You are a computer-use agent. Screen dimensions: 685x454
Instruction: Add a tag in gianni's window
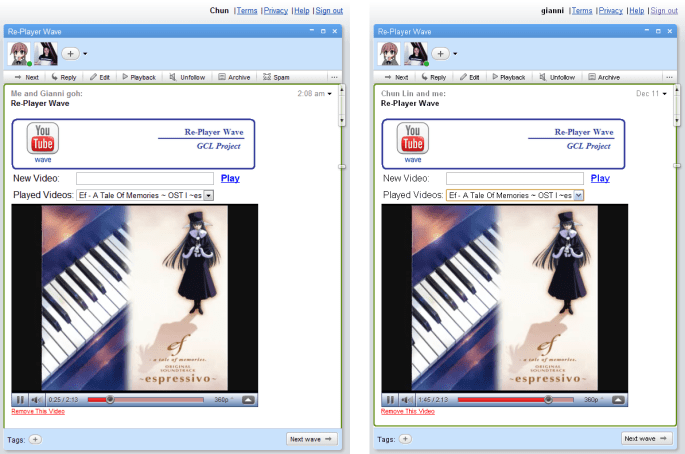(x=405, y=439)
